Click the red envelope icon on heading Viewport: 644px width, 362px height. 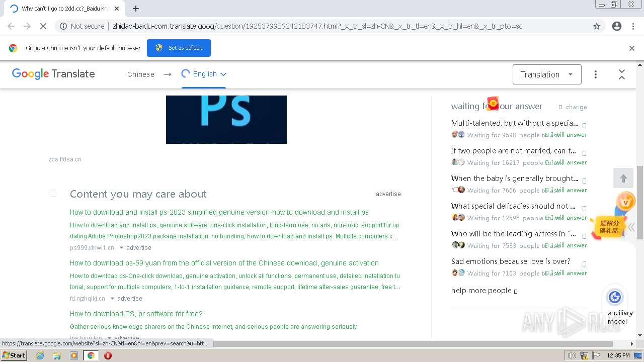tap(493, 103)
